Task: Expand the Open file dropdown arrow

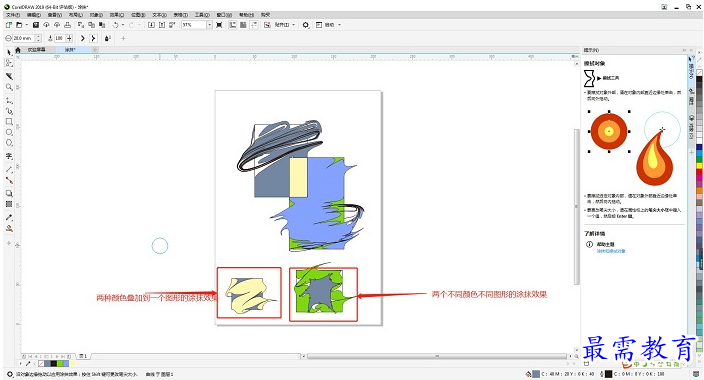Action: point(26,25)
